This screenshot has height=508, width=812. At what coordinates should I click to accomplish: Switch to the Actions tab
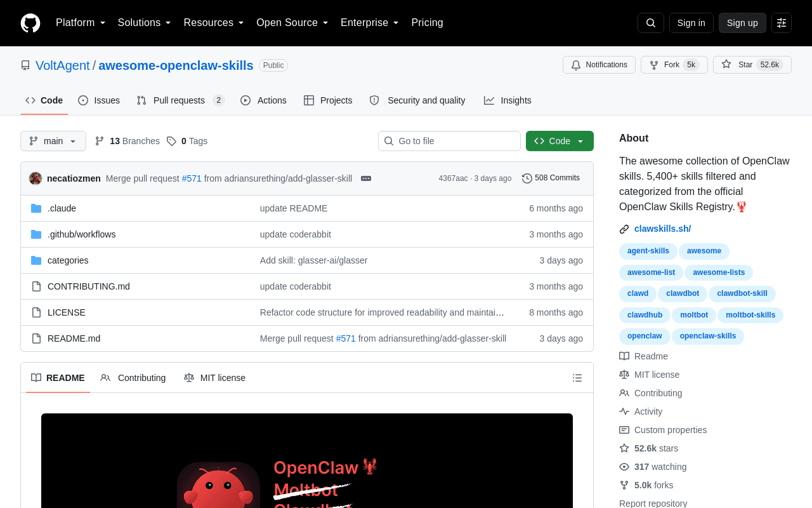263,100
